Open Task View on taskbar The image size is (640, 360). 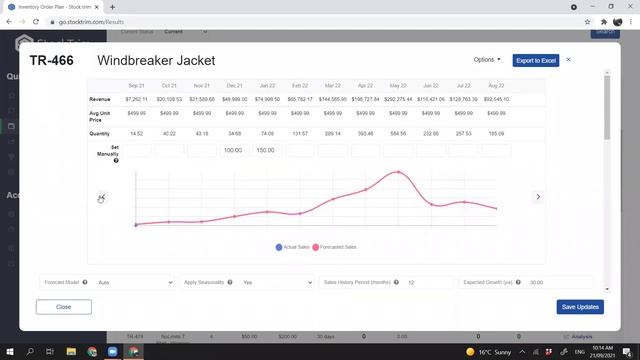(50, 351)
